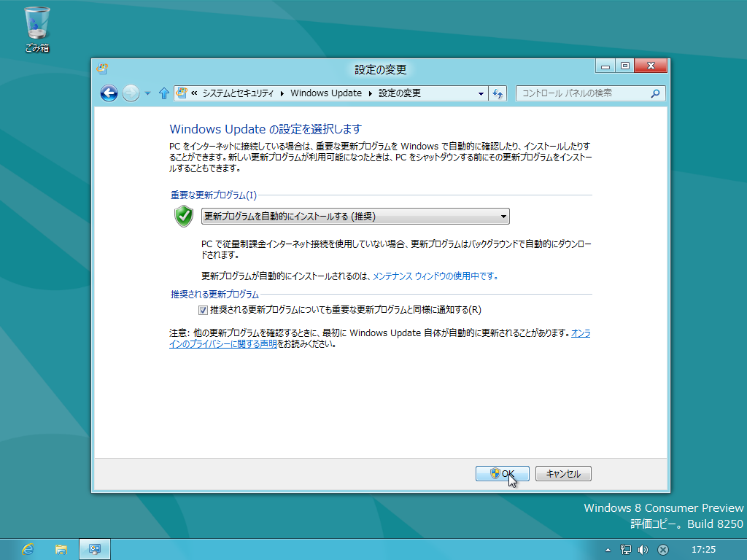The width and height of the screenshot is (747, 560).
Task: Expand the address bar history dropdown
Action: [481, 94]
